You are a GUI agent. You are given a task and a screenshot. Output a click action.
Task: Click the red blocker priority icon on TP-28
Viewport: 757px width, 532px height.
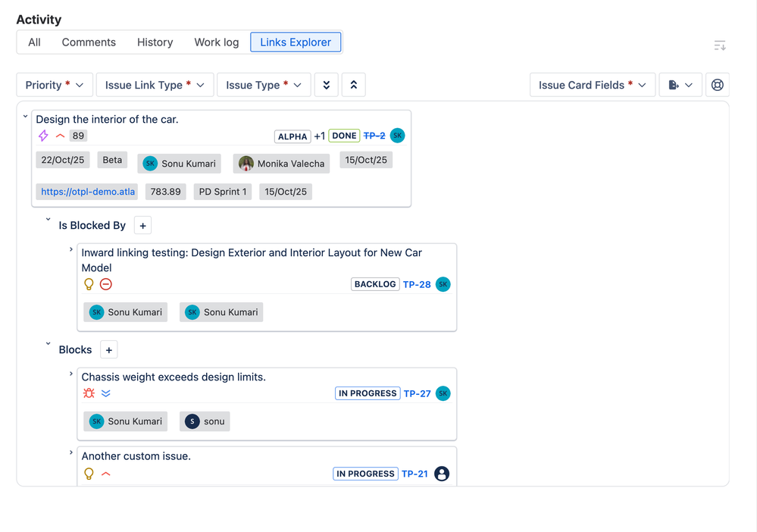pos(106,284)
